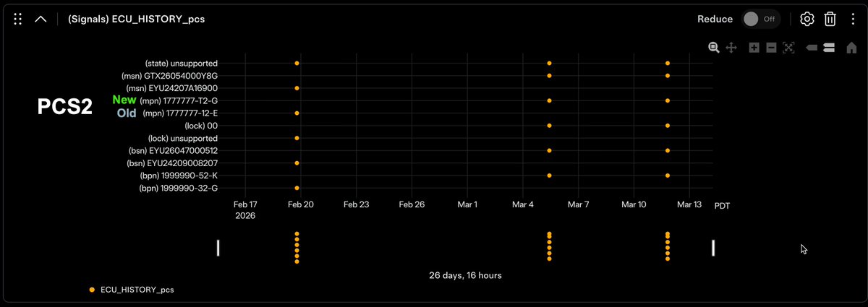The height and width of the screenshot is (307, 868).
Task: Click the Feb 23 axis tick label
Action: pos(356,204)
